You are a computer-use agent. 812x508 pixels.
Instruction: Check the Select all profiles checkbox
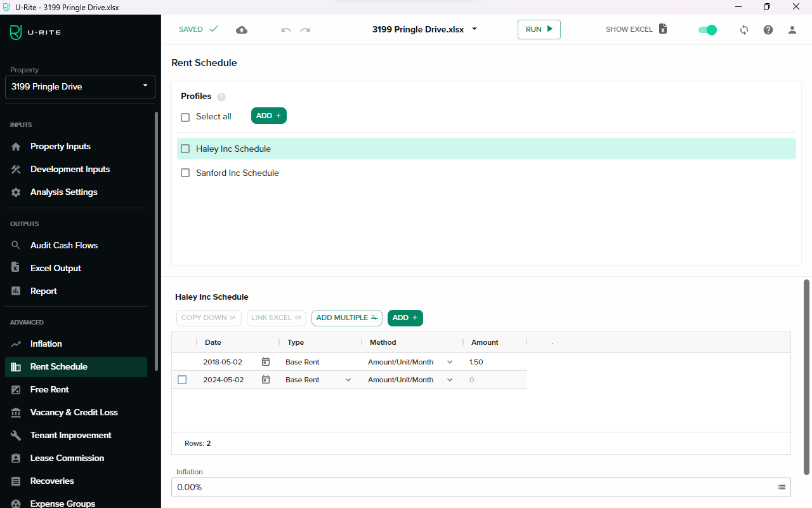coord(185,117)
